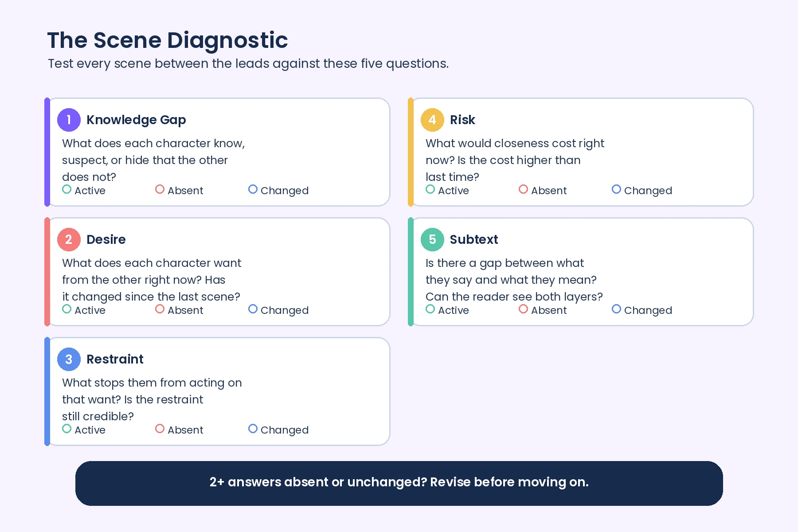Click the Revise before moving on banner
798x532 pixels.
click(x=399, y=483)
